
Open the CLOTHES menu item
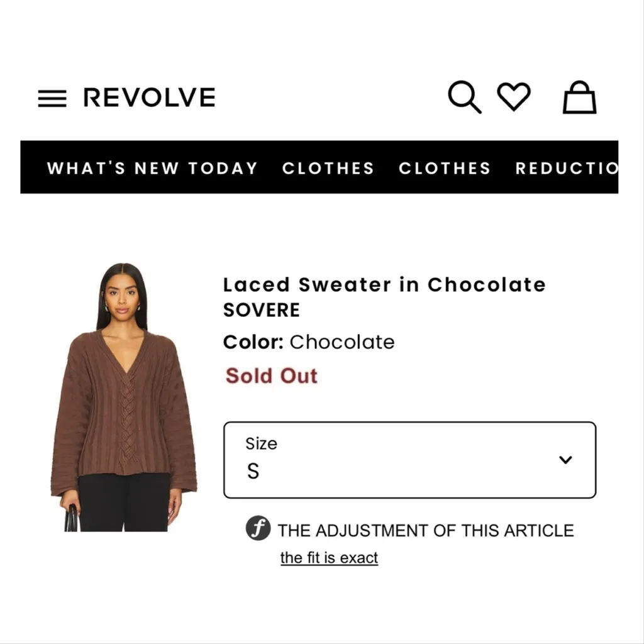328,168
